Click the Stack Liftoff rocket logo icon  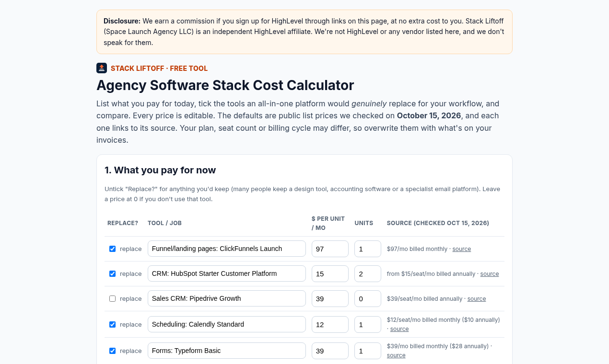tap(102, 68)
